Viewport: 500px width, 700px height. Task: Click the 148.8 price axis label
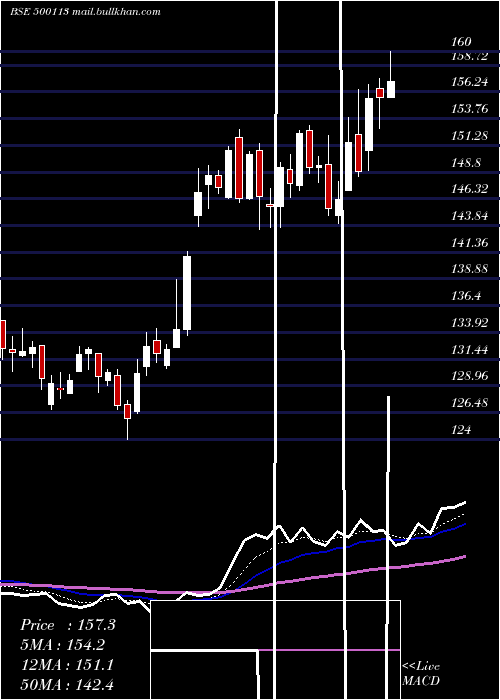tap(466, 162)
